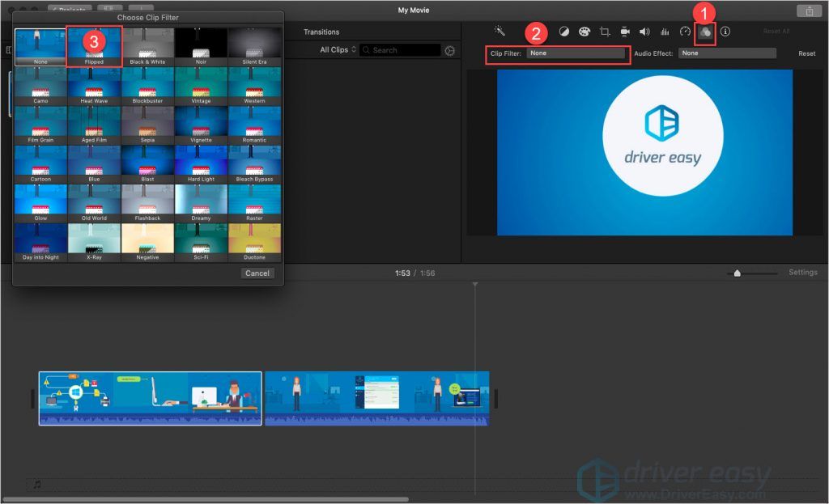Open the color correction palette tool
The image size is (829, 504).
pos(584,32)
